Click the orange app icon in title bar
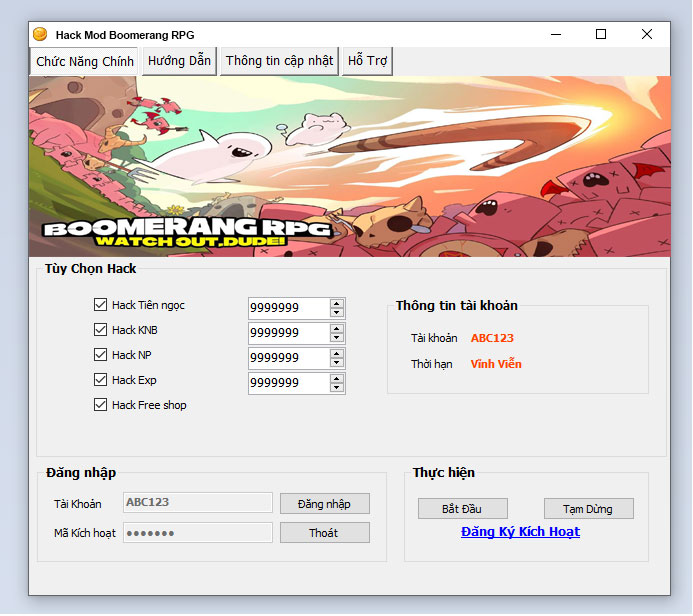The image size is (693, 616). (40, 34)
